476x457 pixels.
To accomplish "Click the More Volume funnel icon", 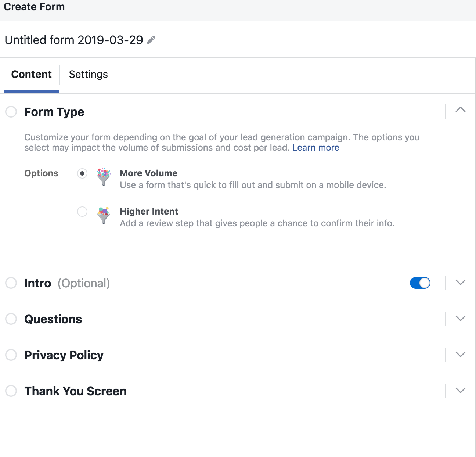I will (x=104, y=177).
